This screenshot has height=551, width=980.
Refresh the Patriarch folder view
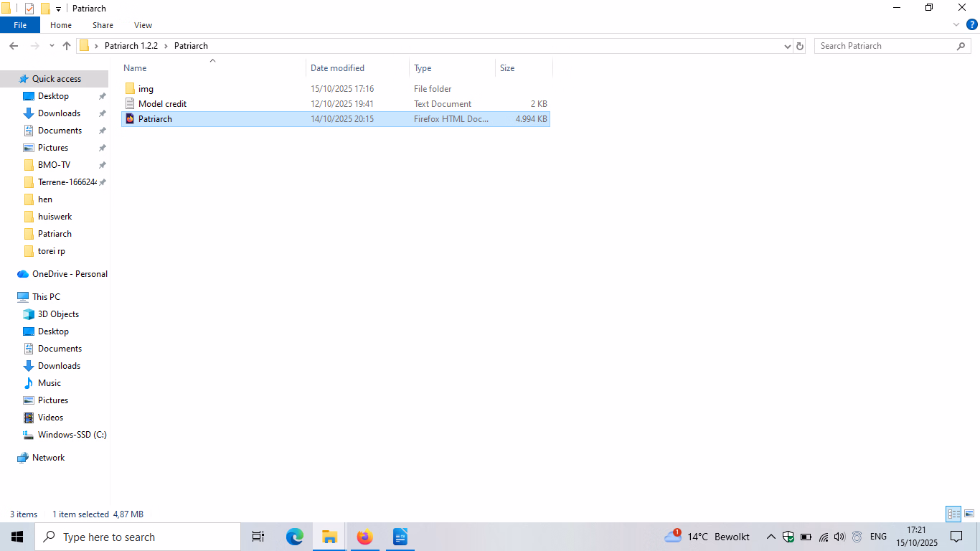800,46
